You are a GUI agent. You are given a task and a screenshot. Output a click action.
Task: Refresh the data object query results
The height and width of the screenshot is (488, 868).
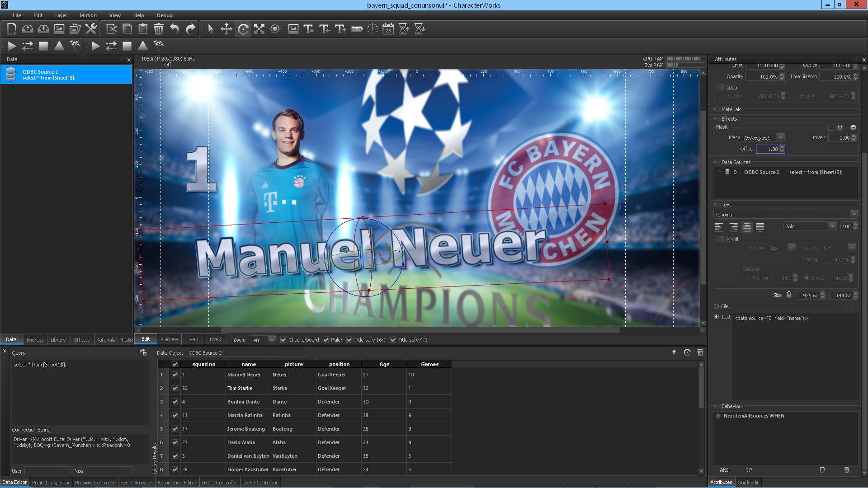pos(687,352)
